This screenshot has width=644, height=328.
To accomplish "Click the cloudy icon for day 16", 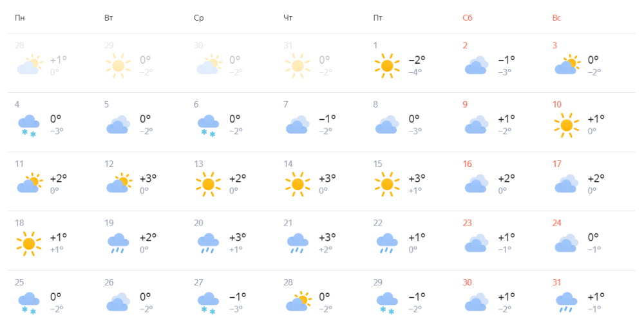I will (x=477, y=184).
